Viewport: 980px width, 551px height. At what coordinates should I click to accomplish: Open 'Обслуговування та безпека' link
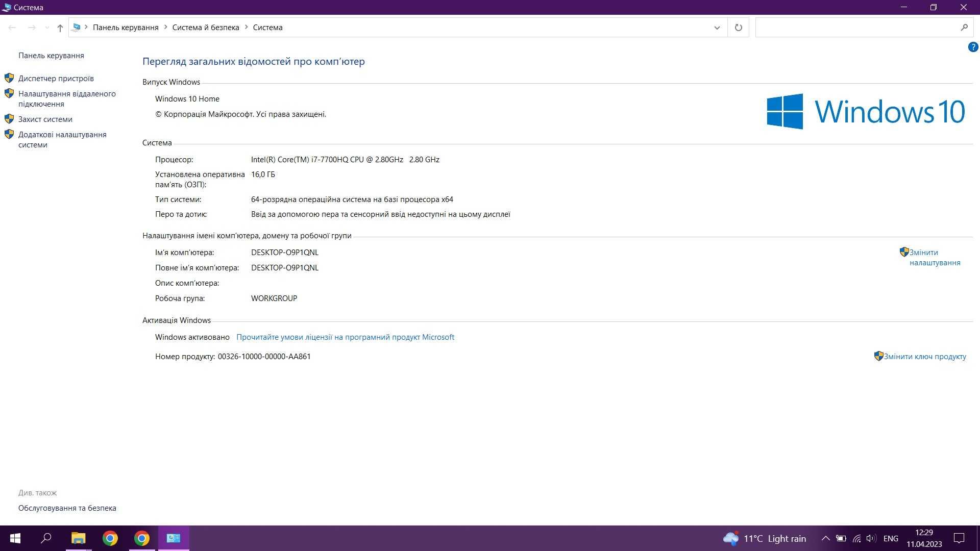(67, 508)
